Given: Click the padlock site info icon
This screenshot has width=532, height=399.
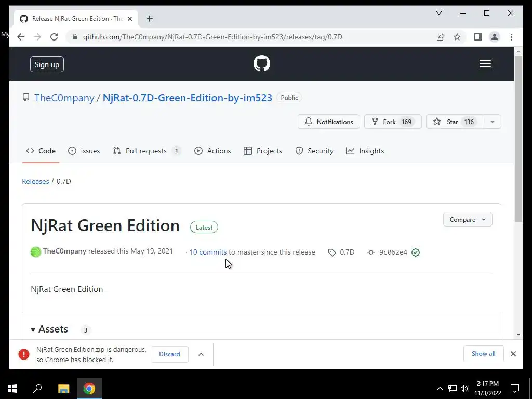Looking at the screenshot, I should [75, 37].
